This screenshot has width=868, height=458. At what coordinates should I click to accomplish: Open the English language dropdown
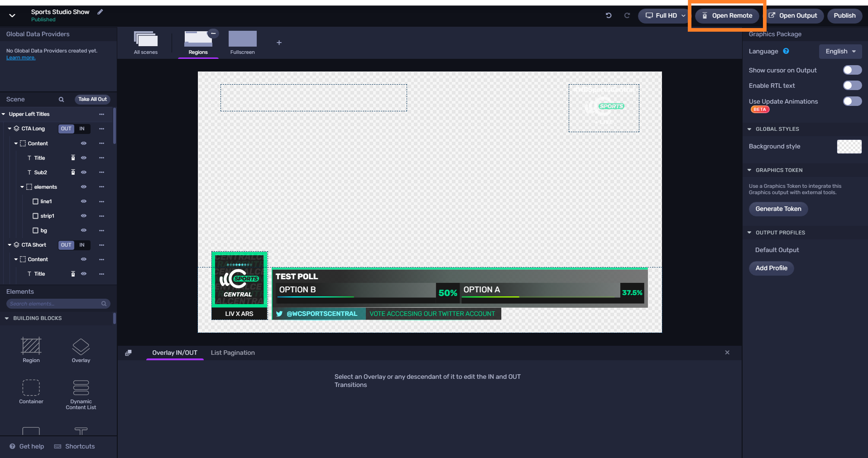pos(840,51)
